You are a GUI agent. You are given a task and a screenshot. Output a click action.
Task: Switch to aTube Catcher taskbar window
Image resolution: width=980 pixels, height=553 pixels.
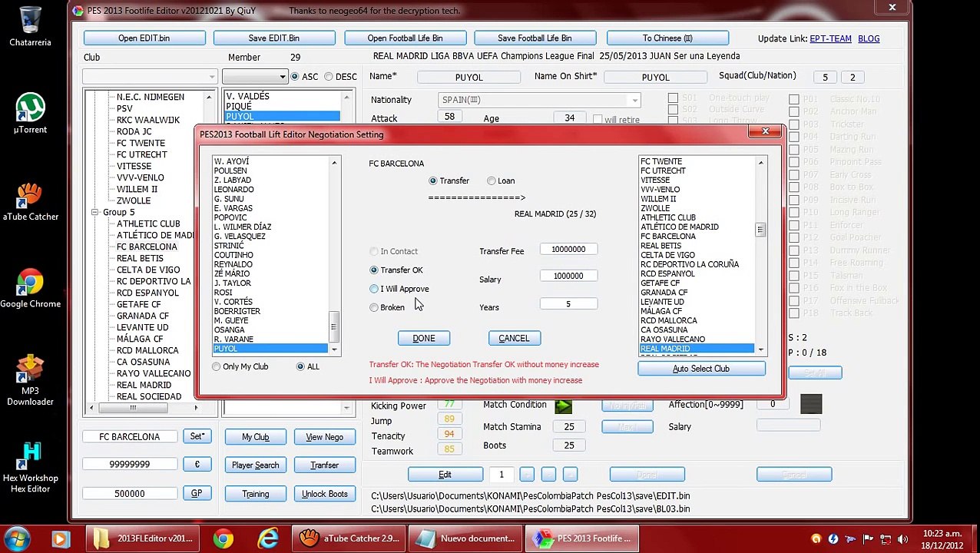coord(349,538)
